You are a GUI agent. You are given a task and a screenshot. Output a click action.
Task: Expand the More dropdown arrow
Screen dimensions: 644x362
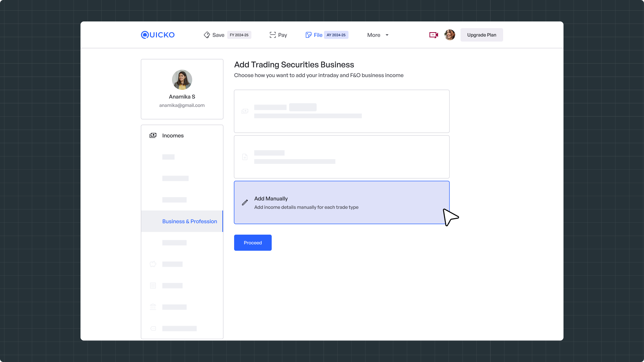tap(387, 35)
